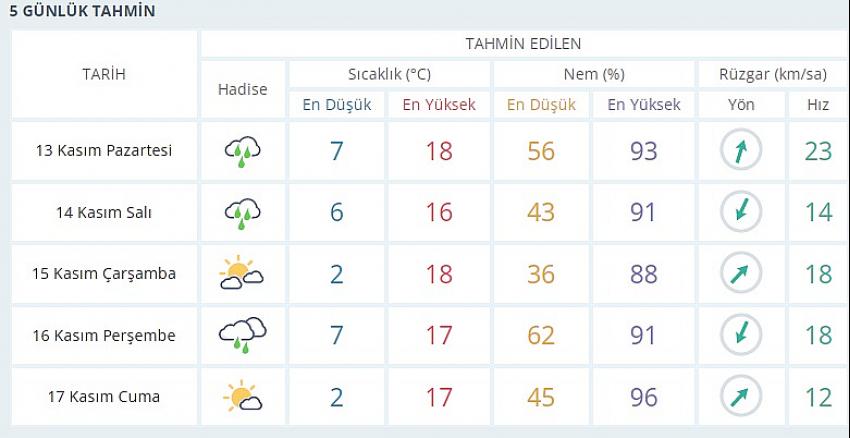Click the rain icon for 14 Kasım Salı
The width and height of the screenshot is (850, 438).
242,213
